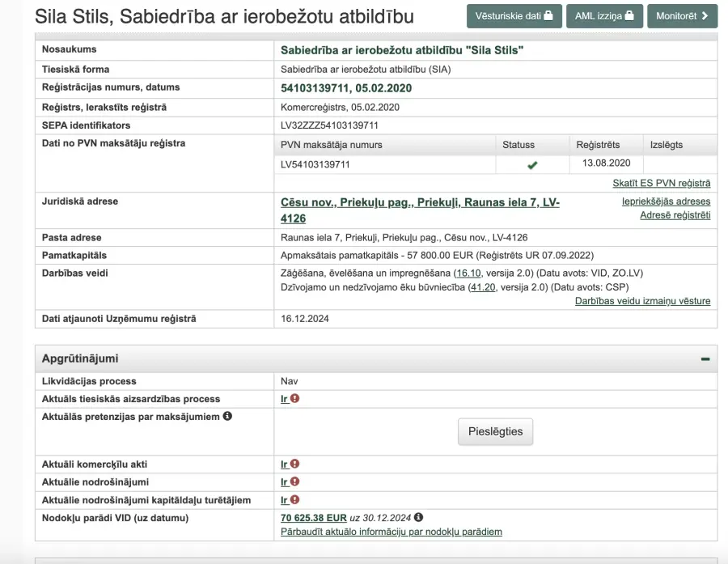Screen dimensions: 728x564
Task: Click the Pamatkapitāls 57 800.00 EUR value
Action: (437, 256)
